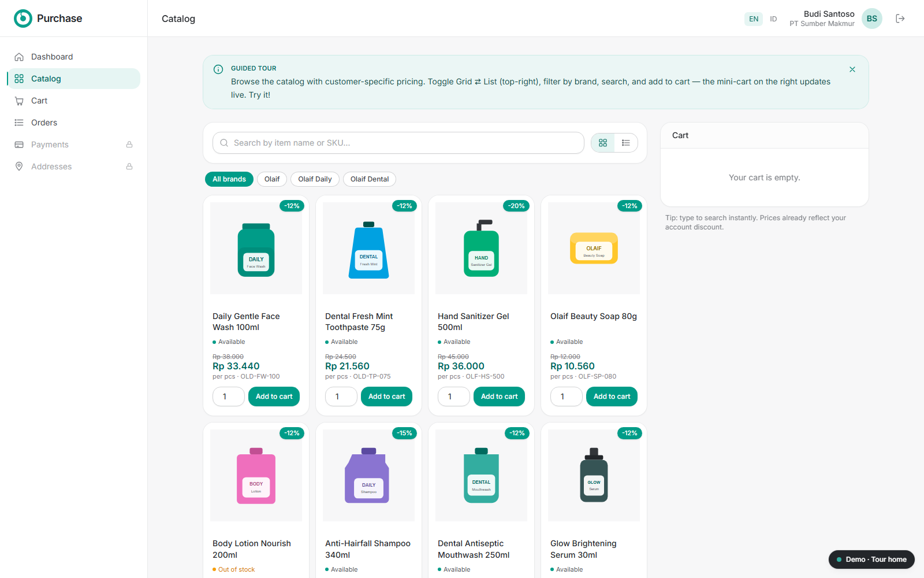
Task: Open Hand Sanitizer Gel product image
Action: click(481, 248)
